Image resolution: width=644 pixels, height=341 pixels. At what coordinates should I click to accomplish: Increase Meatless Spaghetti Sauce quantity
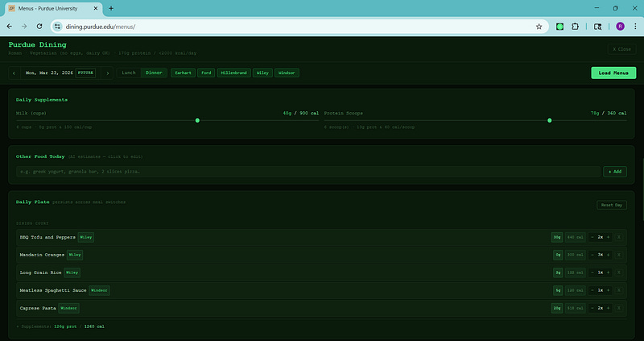[x=609, y=290]
